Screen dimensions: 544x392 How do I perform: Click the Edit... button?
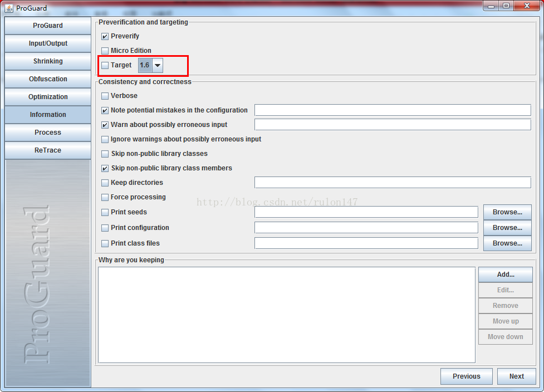[x=506, y=290]
